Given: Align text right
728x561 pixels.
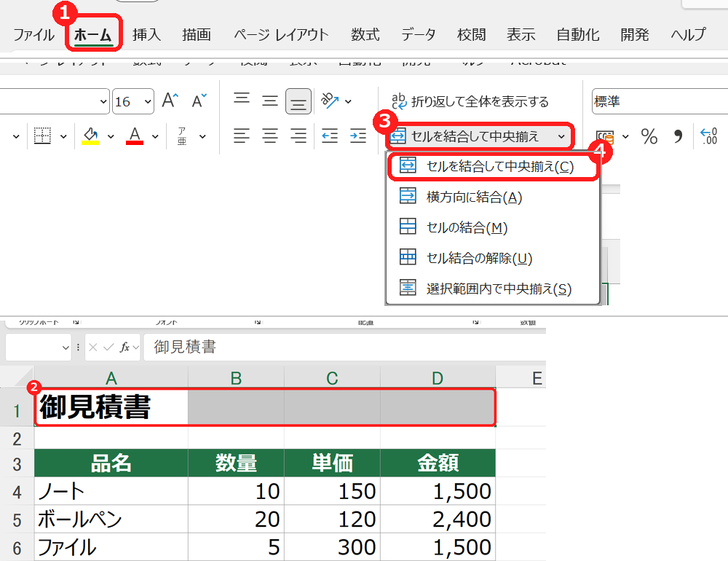Looking at the screenshot, I should (x=298, y=136).
